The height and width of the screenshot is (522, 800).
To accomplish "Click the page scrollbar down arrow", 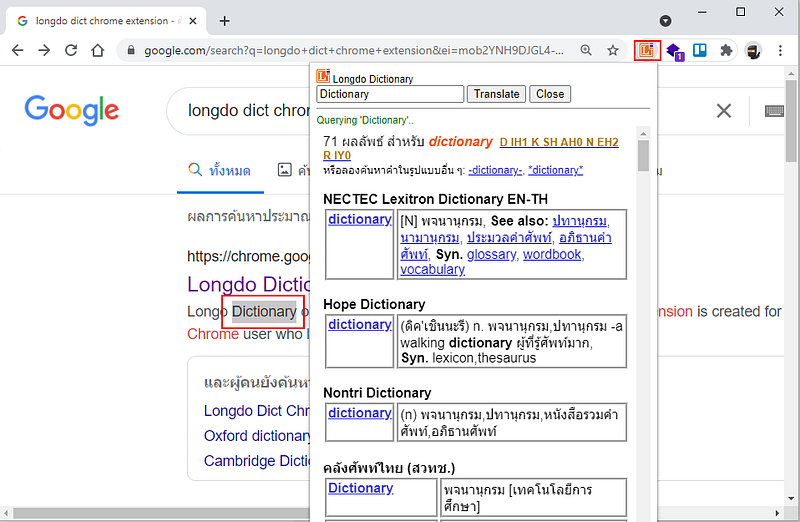I will pos(791,498).
